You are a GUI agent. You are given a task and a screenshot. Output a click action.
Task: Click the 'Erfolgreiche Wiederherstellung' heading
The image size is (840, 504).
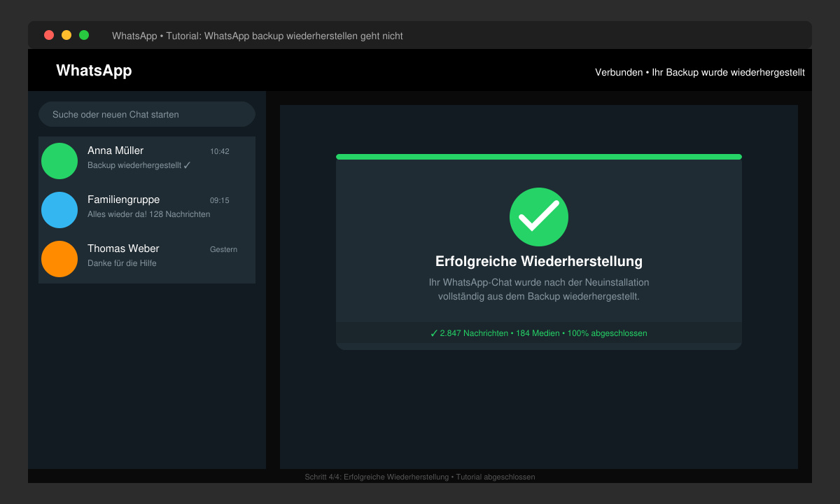click(539, 262)
